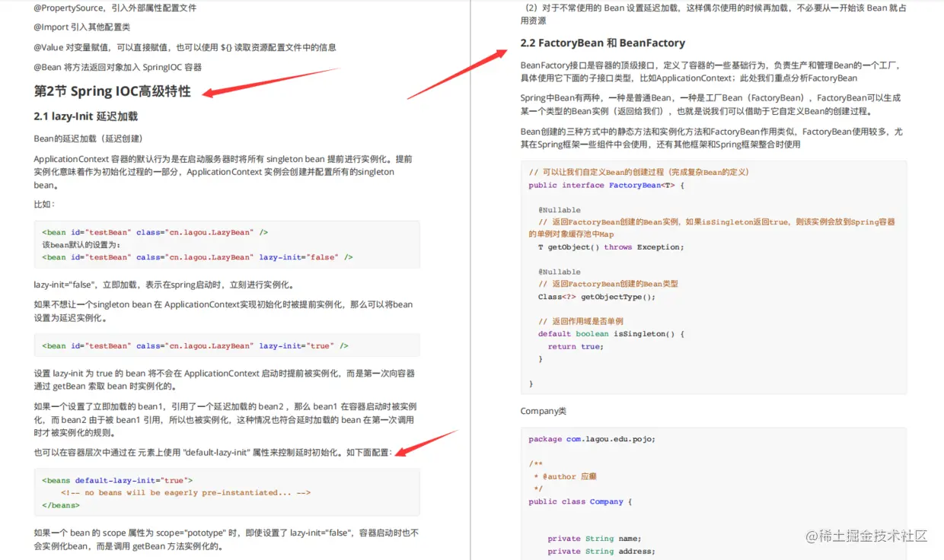This screenshot has height=560, width=944.
Task: Click heading '2.2 FactoryBean 和 BeanFactory'
Action: tap(603, 43)
